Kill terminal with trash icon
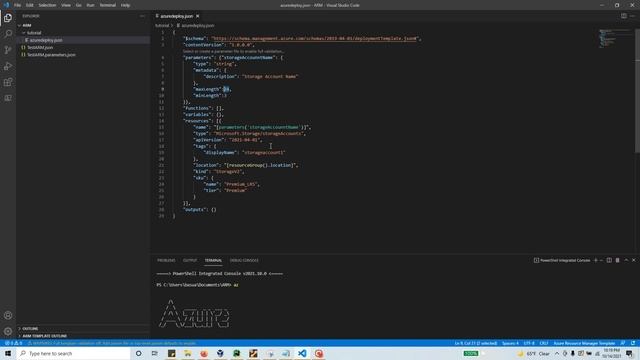Viewport: 640px width, 360px height. tap(618, 260)
